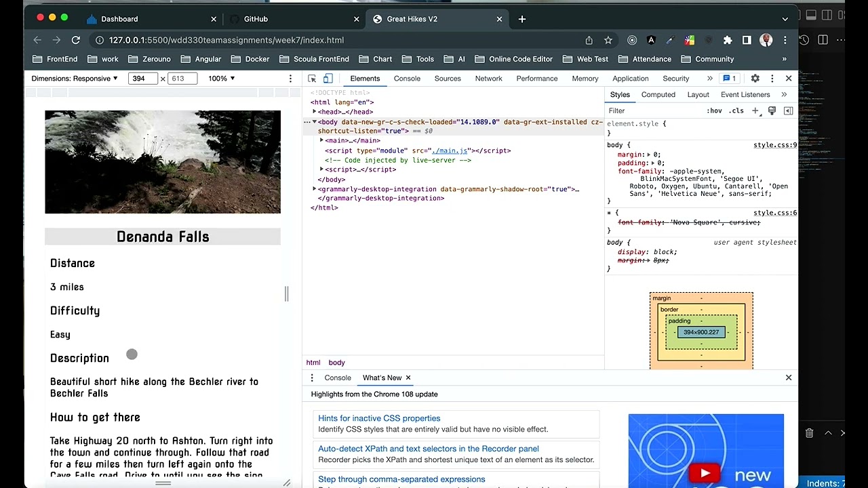Close the What's New drawer tab
Screen dimensions: 868x488
tap(408, 378)
